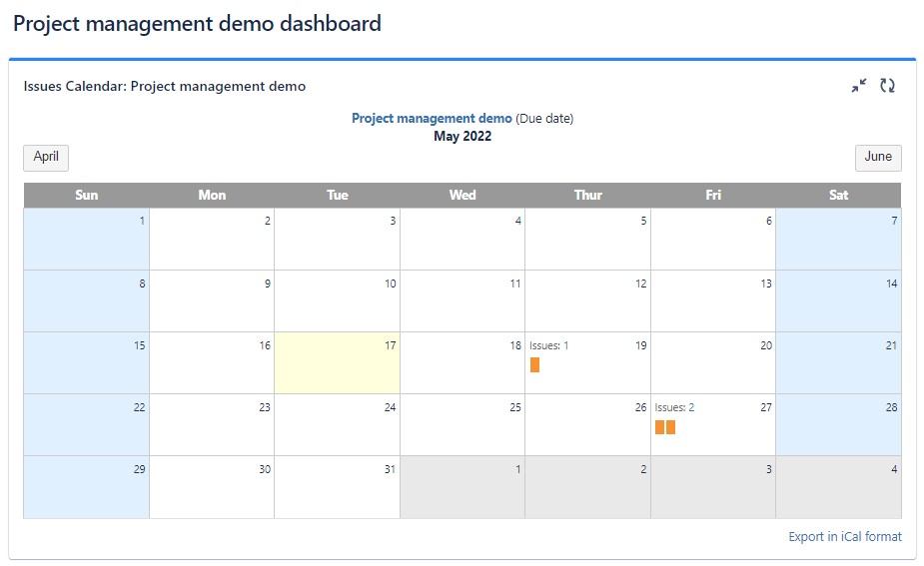Open the second orange issue marker on May 27
This screenshot has height=566, width=924.
670,427
